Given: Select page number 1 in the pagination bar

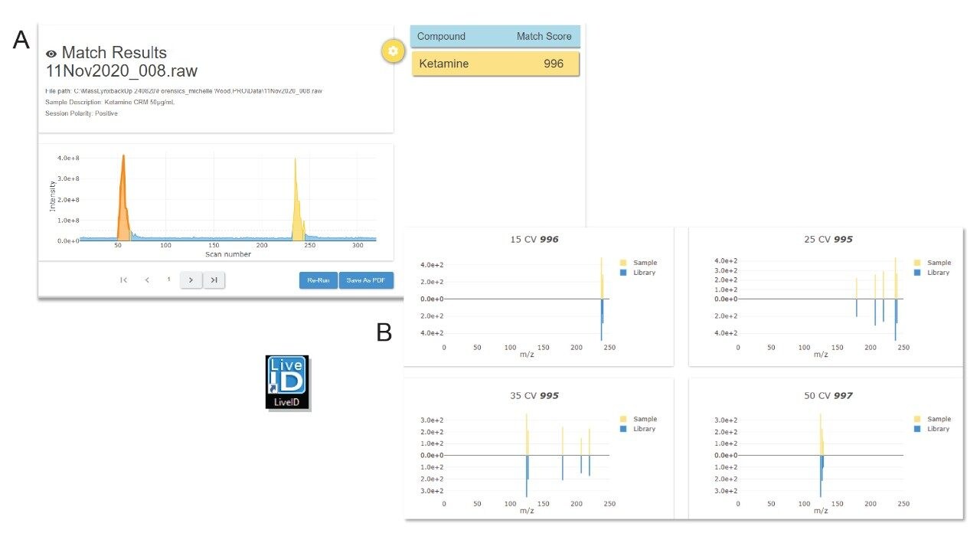Looking at the screenshot, I should pos(168,280).
